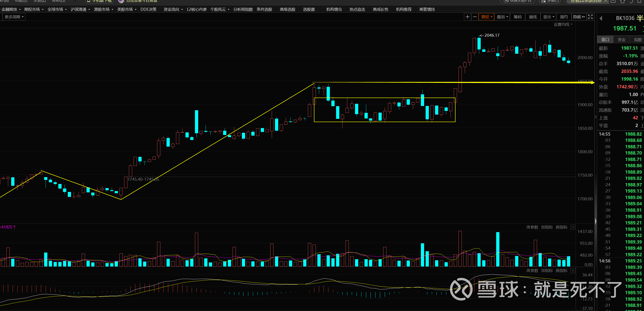
Task: Collapse right panel using divider arrow
Action: pyautogui.click(x=596, y=221)
